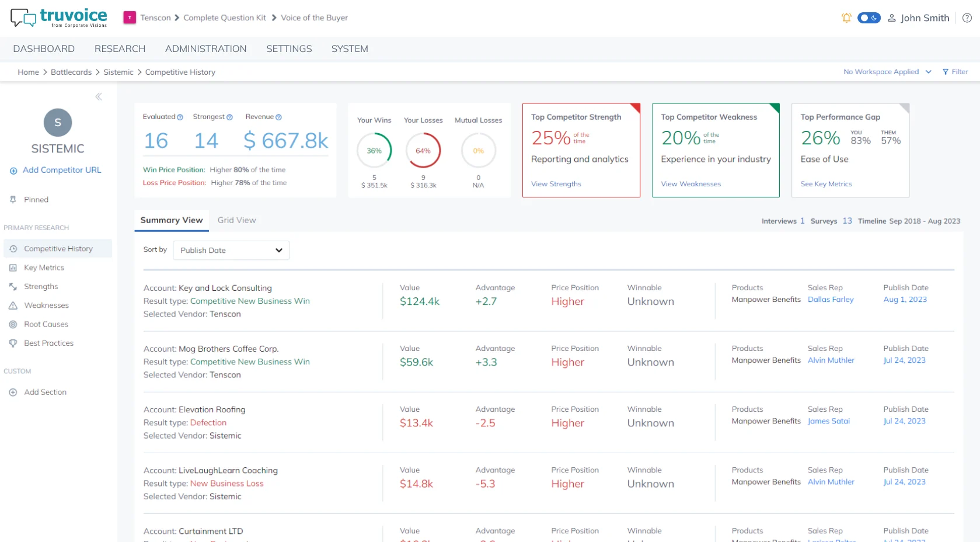Viewport: 980px width, 542px height.
Task: Click the Top Competitor Strength red corner flag
Action: (636, 108)
